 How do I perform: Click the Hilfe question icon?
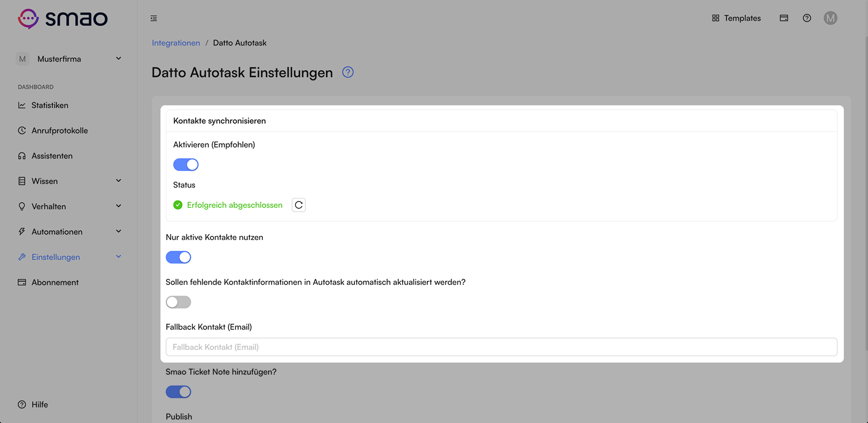(x=22, y=405)
